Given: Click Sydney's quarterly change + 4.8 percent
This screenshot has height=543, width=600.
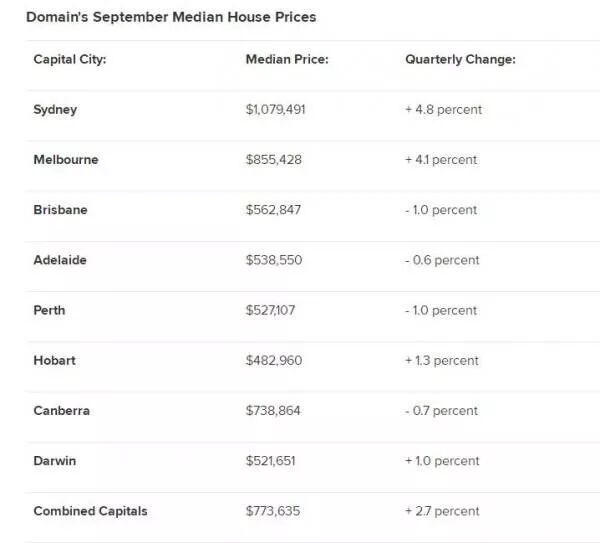Looking at the screenshot, I should coord(443,109).
